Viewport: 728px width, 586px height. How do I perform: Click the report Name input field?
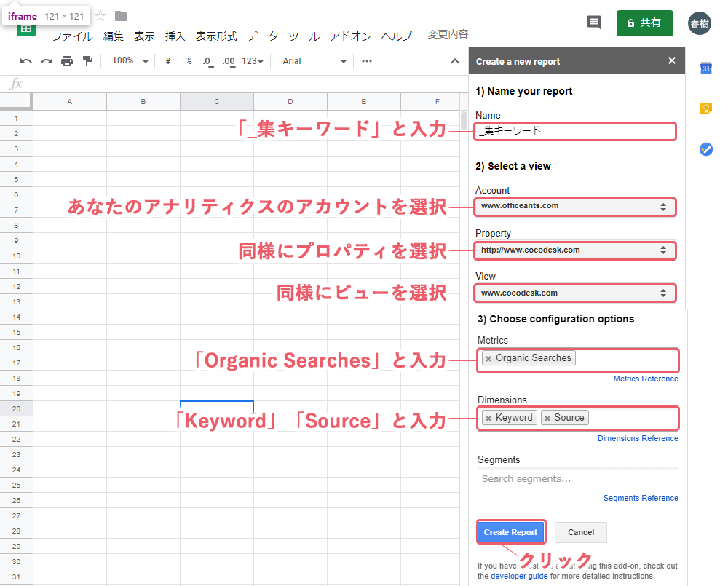tap(575, 132)
